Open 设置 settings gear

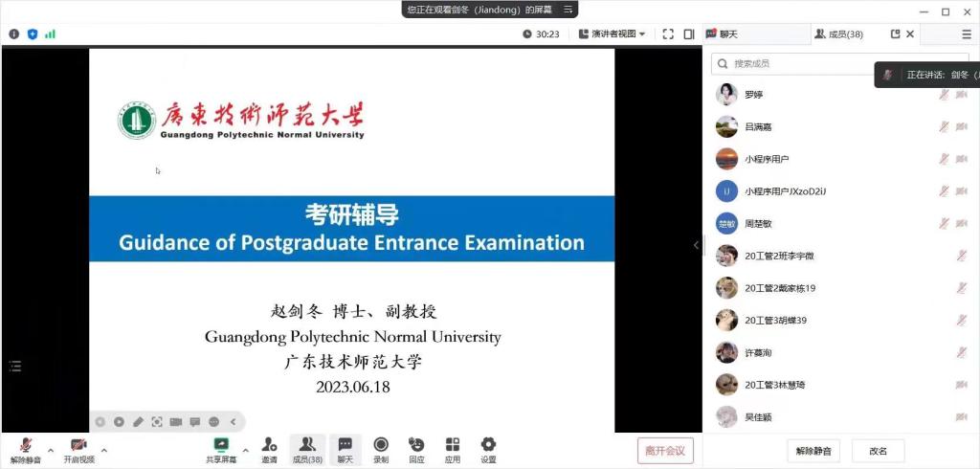[488, 449]
